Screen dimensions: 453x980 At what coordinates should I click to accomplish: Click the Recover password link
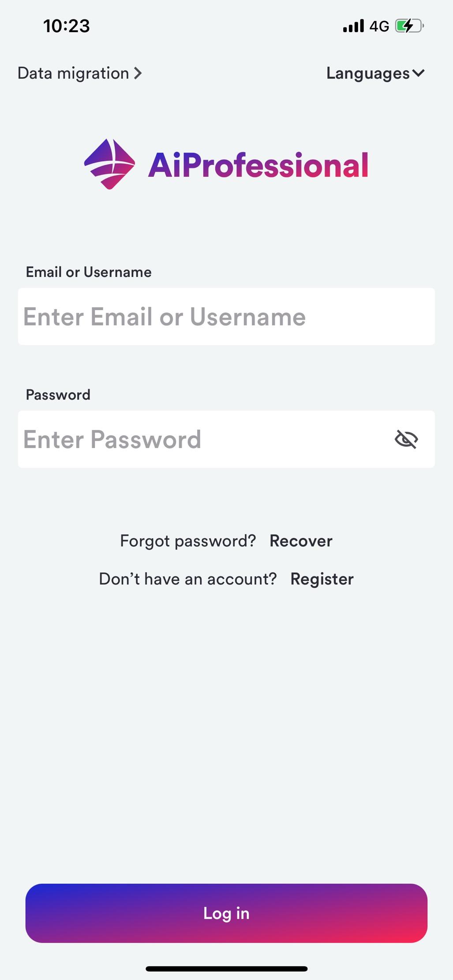coord(301,541)
